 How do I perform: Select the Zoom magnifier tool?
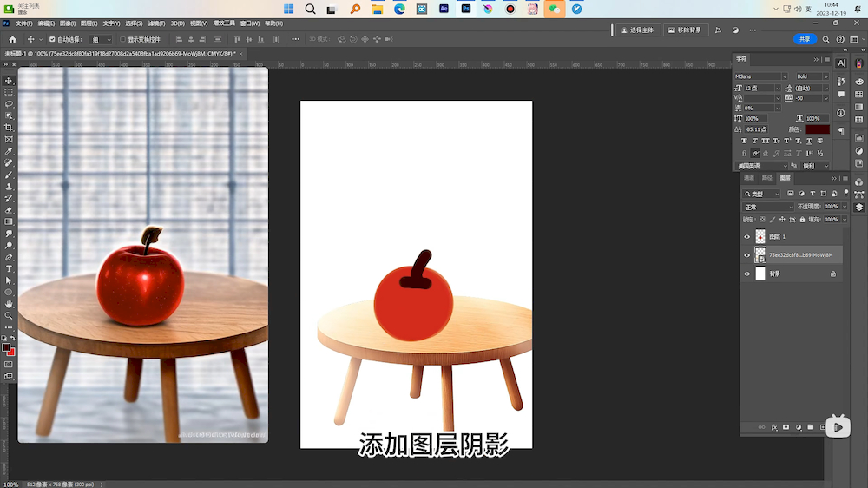[x=9, y=316]
